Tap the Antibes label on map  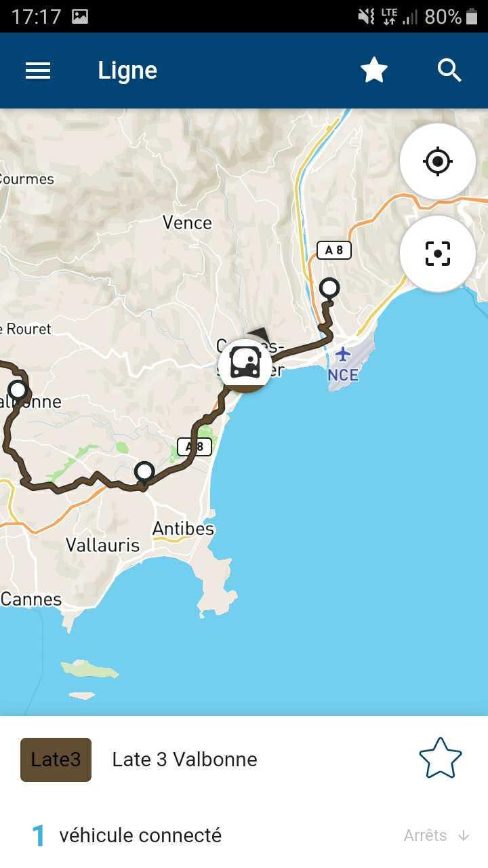point(183,529)
